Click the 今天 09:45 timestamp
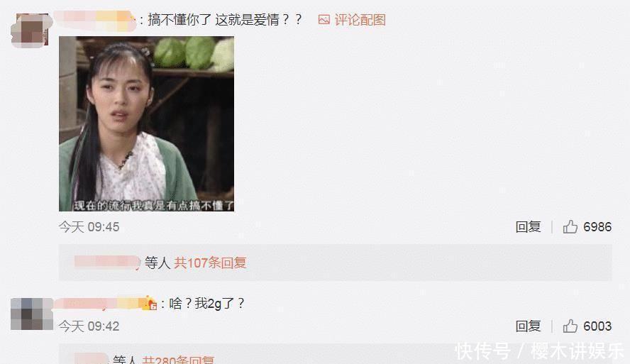This screenshot has height=364, width=630. click(89, 227)
